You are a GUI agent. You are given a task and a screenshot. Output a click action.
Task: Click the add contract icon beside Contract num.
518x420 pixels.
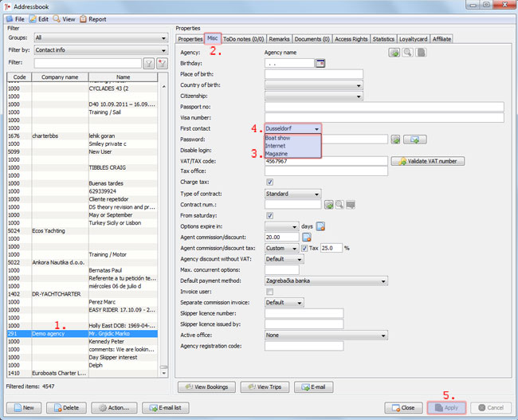click(x=328, y=205)
